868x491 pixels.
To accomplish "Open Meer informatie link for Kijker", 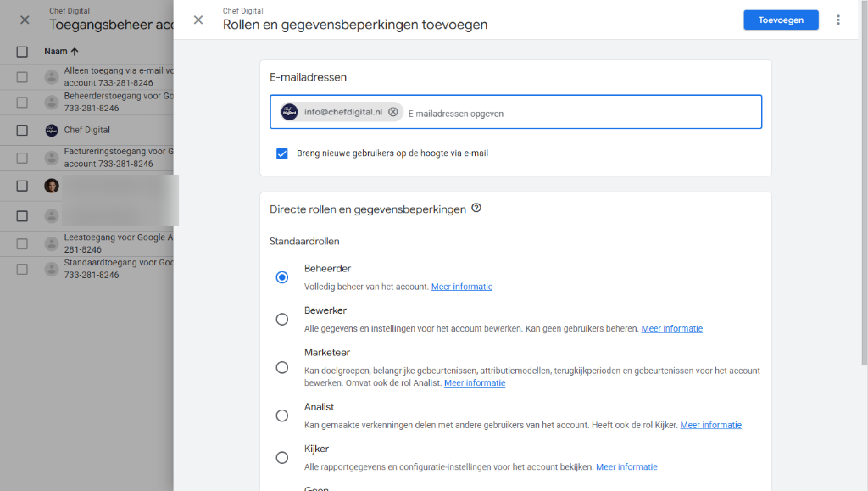I will pos(626,467).
